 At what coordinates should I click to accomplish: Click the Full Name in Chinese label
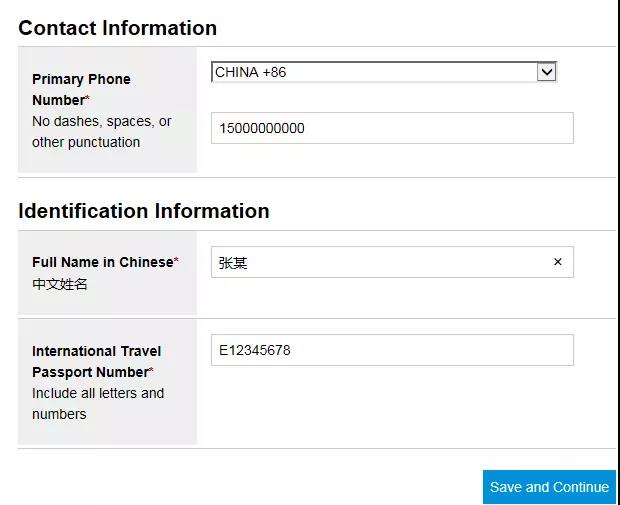(103, 262)
